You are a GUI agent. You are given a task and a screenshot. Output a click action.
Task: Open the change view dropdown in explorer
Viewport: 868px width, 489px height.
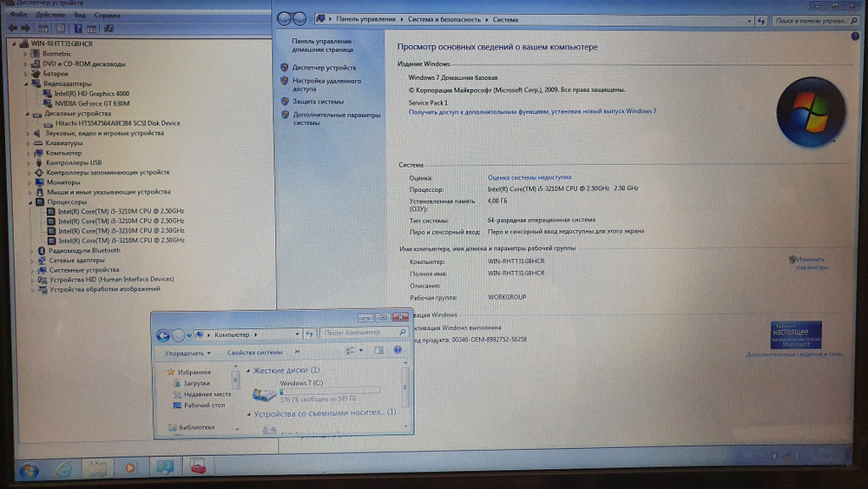click(361, 350)
